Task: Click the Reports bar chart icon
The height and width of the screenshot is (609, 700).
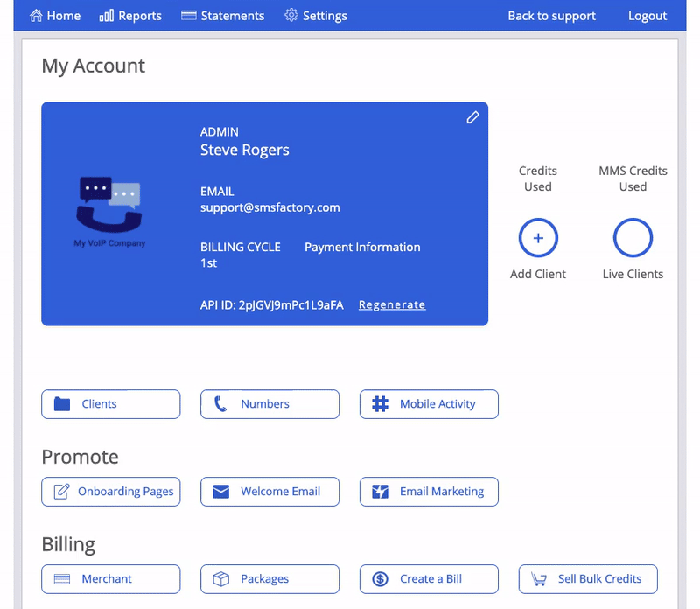Action: [x=106, y=16]
